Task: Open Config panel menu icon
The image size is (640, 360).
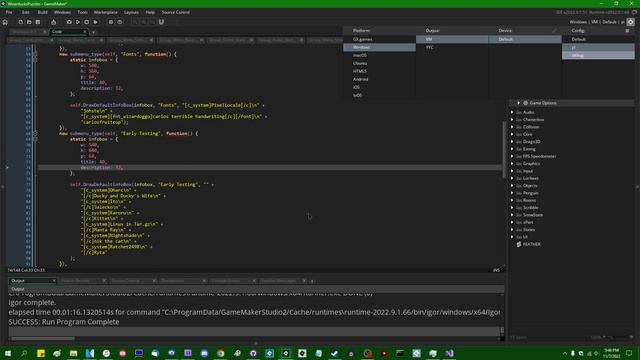Action: (627, 31)
